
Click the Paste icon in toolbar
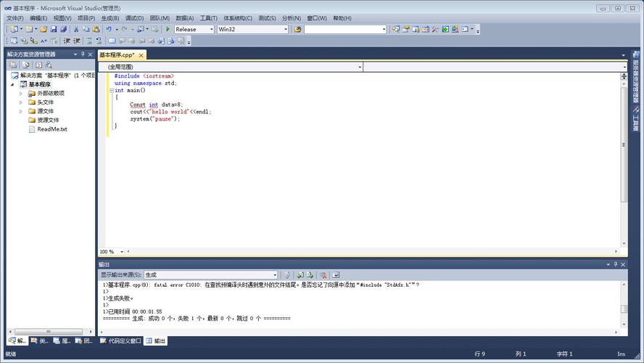point(96,30)
